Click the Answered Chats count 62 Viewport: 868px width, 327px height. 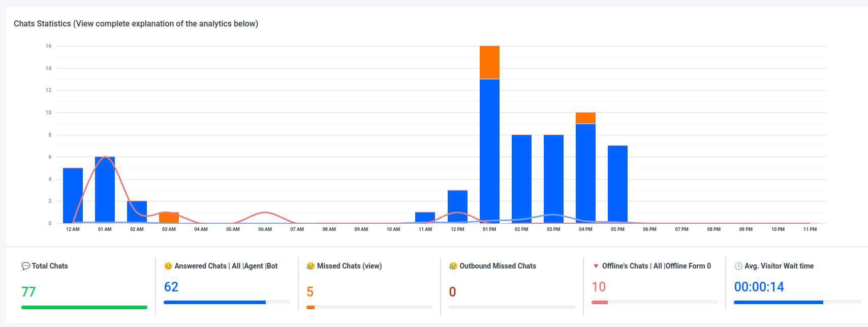[x=171, y=287]
